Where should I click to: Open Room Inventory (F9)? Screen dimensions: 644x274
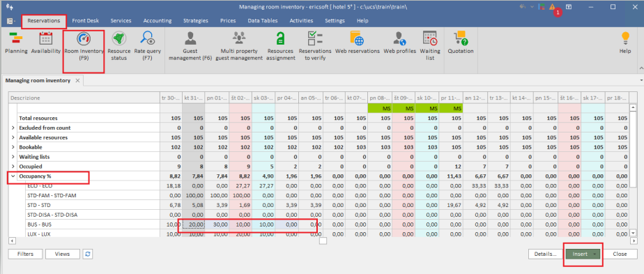(84, 47)
